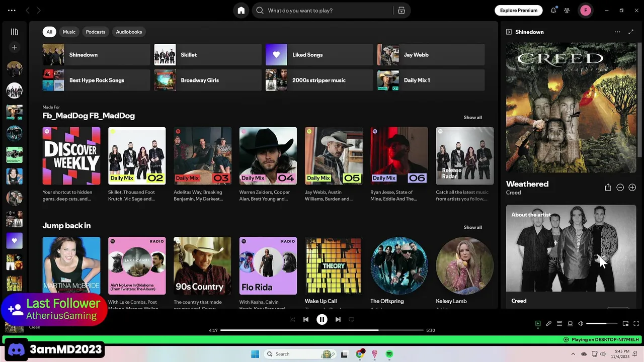Show lyrics with microphone icon
This screenshot has height=362, width=644.
point(549,324)
